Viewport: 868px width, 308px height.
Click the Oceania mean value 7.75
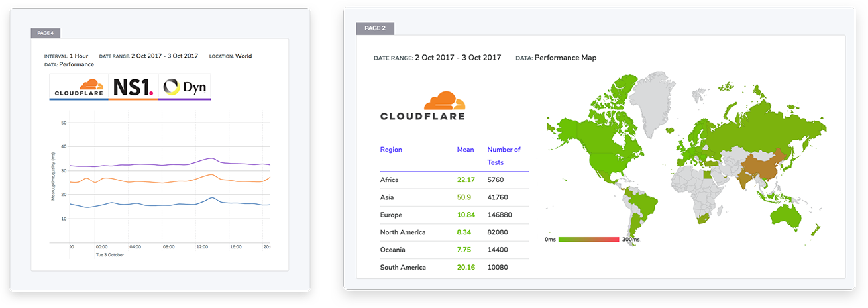465,250
